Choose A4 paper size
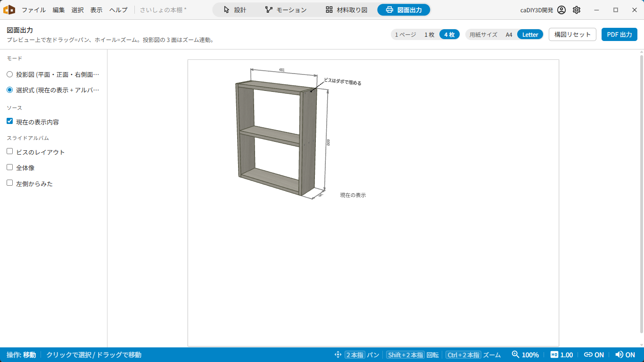Viewport: 644px width, 362px height. 509,34
